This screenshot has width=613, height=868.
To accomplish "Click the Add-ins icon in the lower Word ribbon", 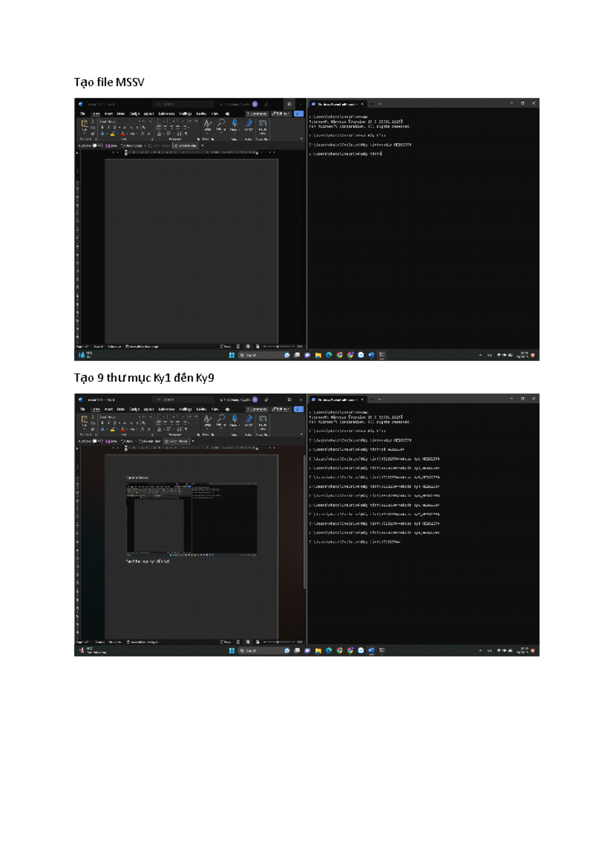I will coord(263,419).
